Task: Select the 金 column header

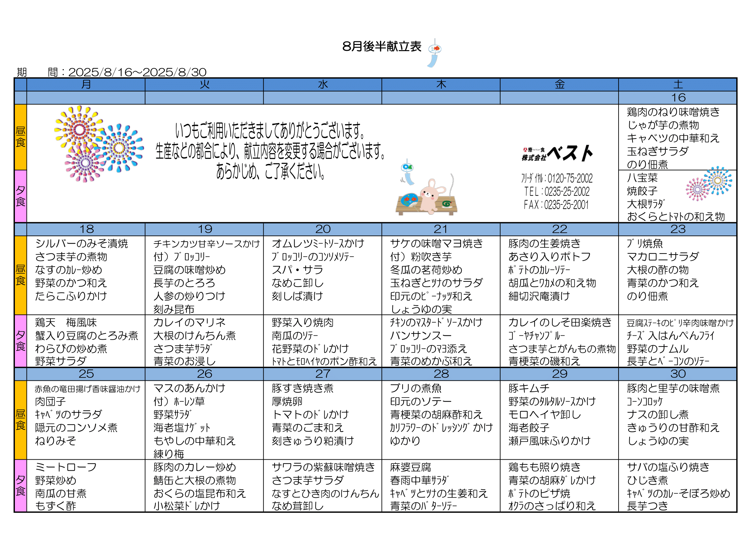Action: click(x=559, y=85)
